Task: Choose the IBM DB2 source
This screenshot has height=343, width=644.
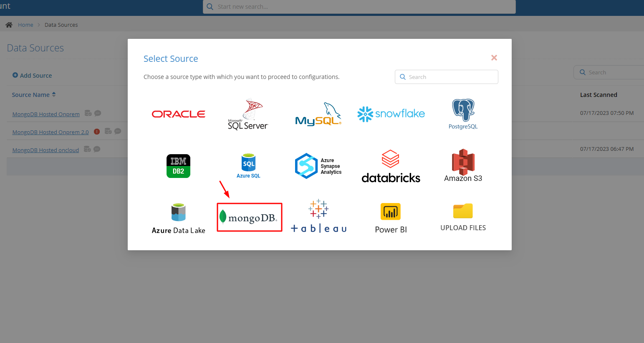Action: [x=178, y=166]
